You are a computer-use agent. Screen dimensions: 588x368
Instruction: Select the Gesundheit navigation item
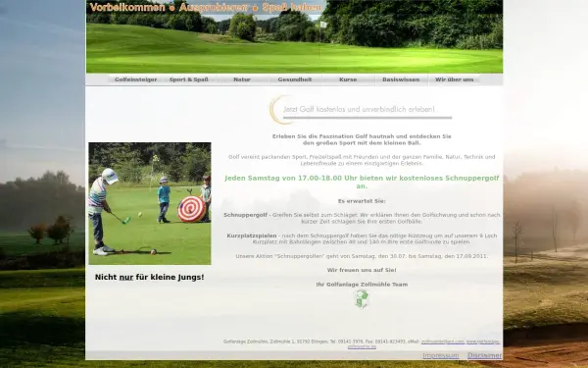295,79
